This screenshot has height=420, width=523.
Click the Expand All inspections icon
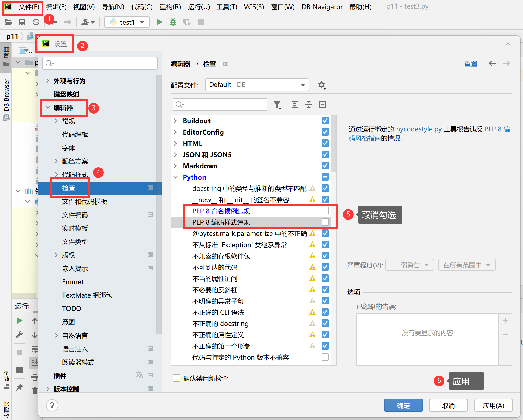pos(295,105)
